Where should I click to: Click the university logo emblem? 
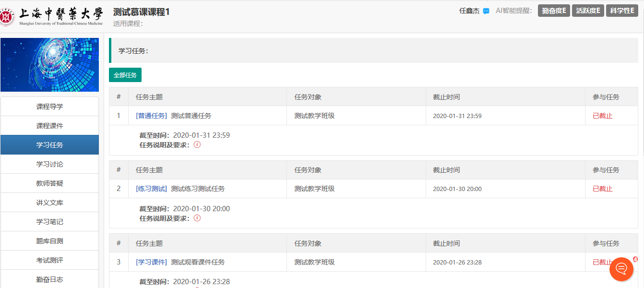pyautogui.click(x=8, y=17)
